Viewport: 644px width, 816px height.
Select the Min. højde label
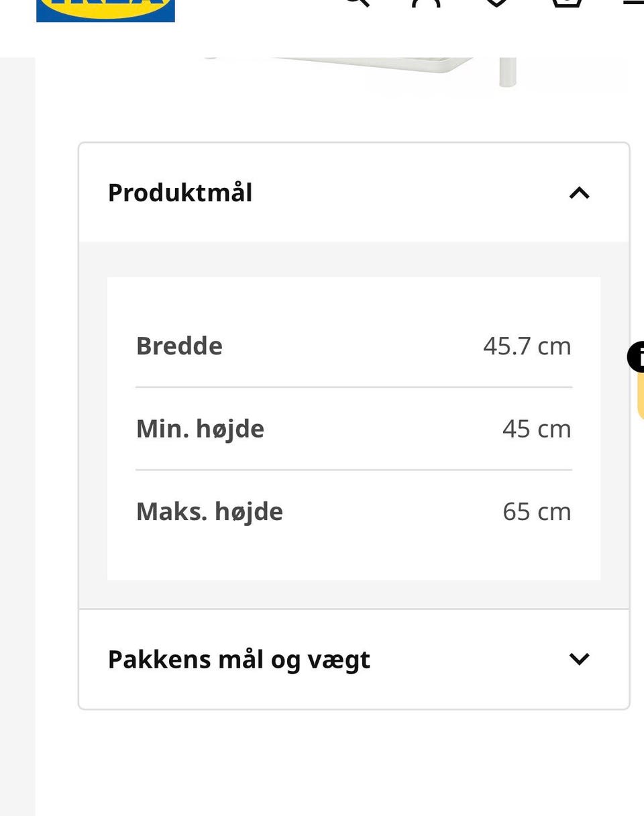point(200,428)
